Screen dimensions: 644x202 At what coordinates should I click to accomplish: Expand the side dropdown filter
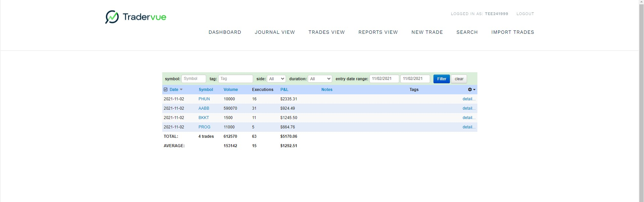click(x=276, y=79)
